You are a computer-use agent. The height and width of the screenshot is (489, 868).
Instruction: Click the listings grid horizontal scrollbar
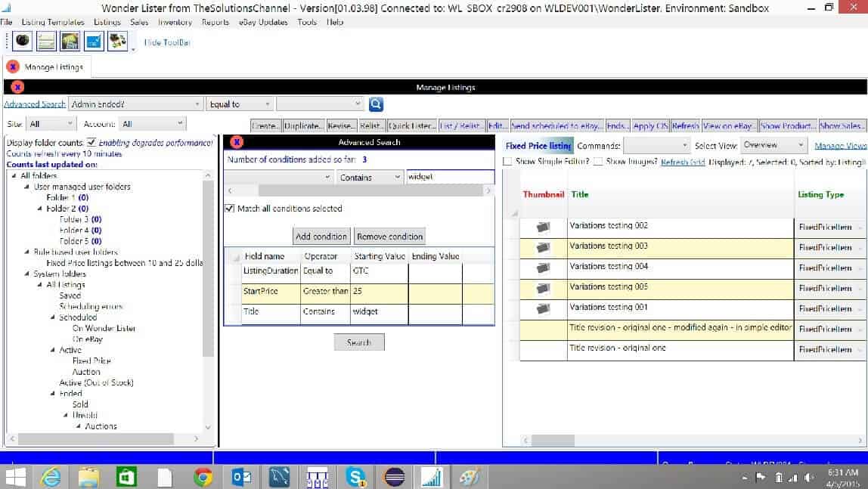point(680,439)
